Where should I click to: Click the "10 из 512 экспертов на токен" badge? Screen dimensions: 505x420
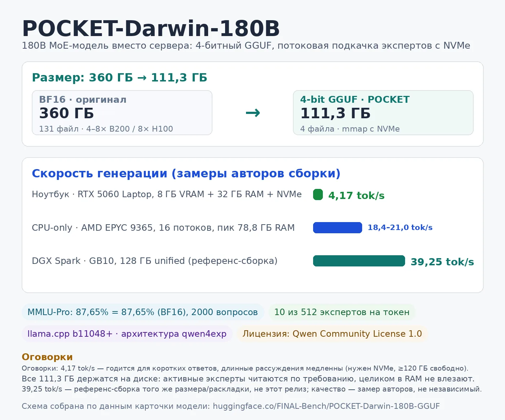pos(342,312)
